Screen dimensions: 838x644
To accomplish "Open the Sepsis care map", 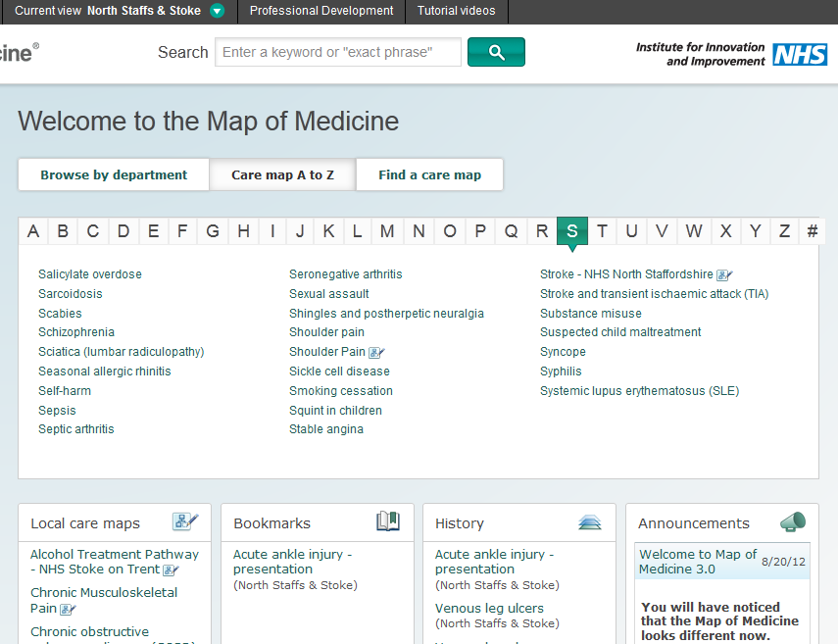I will (56, 410).
